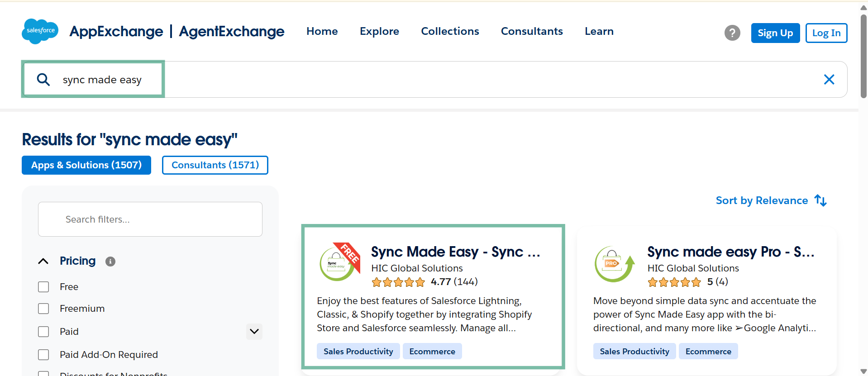Click the Log In button
This screenshot has height=376, width=868.
coord(826,33)
